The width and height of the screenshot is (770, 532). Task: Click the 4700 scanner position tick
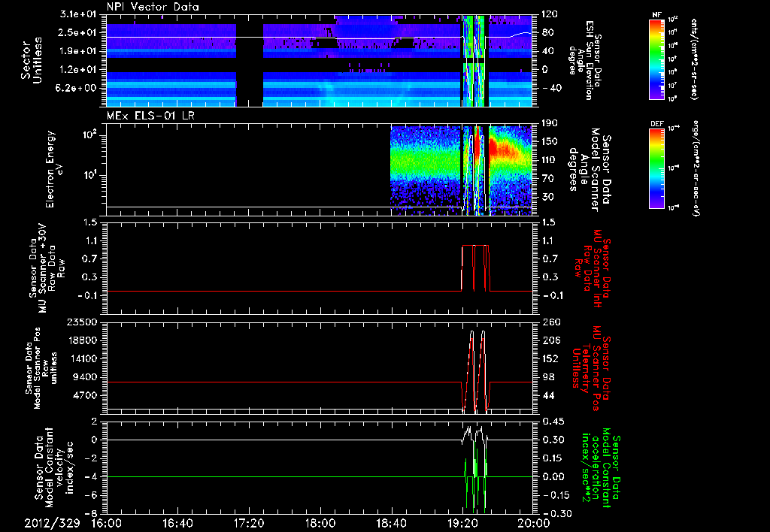click(x=86, y=395)
